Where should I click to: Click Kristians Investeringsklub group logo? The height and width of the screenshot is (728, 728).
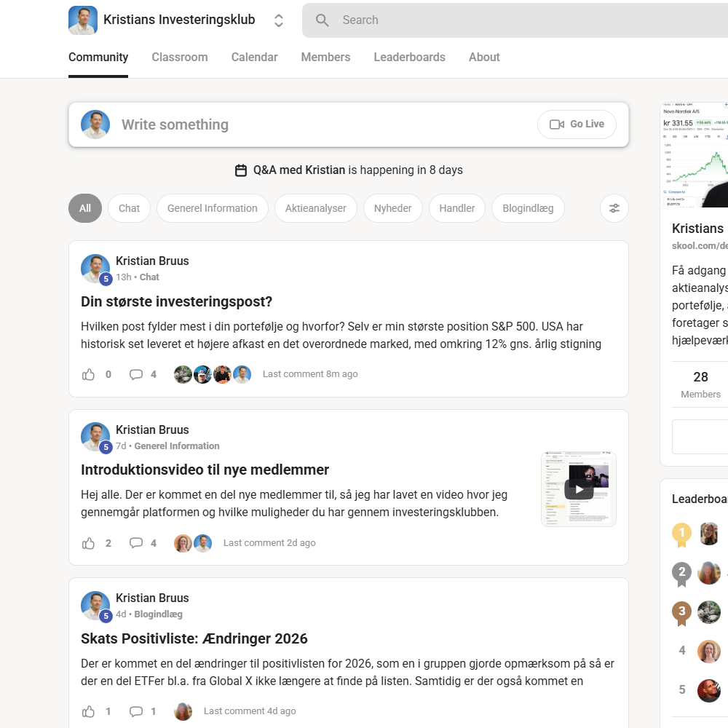coord(83,20)
